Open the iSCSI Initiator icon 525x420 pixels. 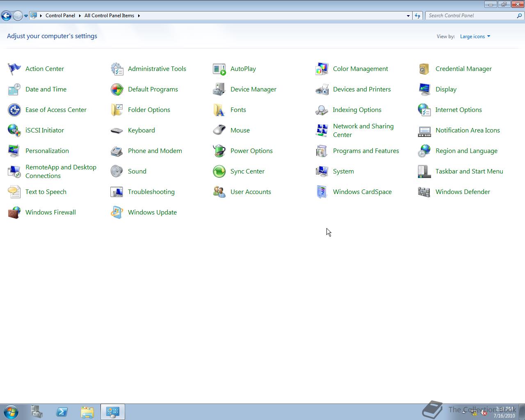click(14, 130)
